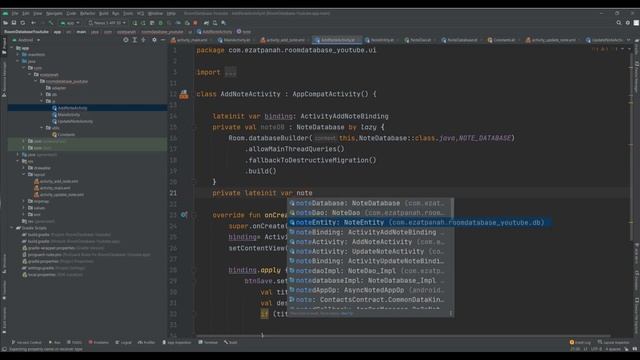Viewport: 640px width, 360px height.
Task: Open the editor tabs overflow dropdown
Action: [629, 40]
